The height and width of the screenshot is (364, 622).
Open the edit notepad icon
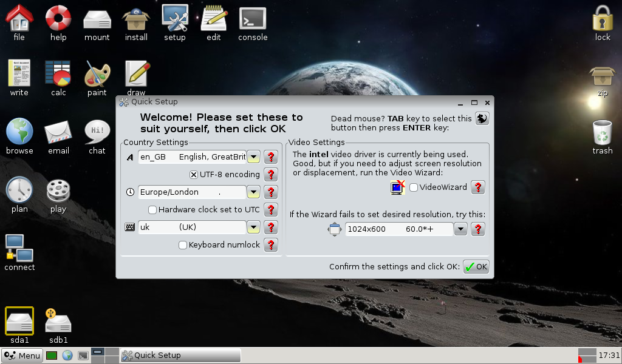pyautogui.click(x=214, y=18)
